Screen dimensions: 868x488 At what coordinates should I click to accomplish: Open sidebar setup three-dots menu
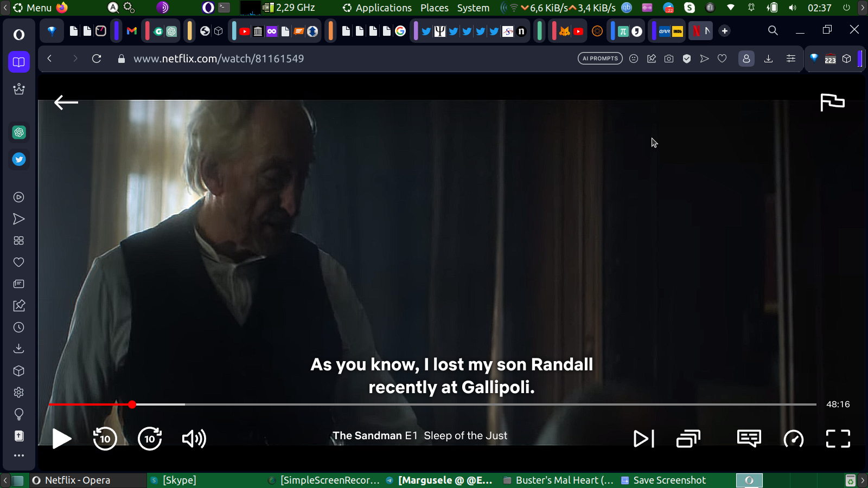(x=19, y=455)
